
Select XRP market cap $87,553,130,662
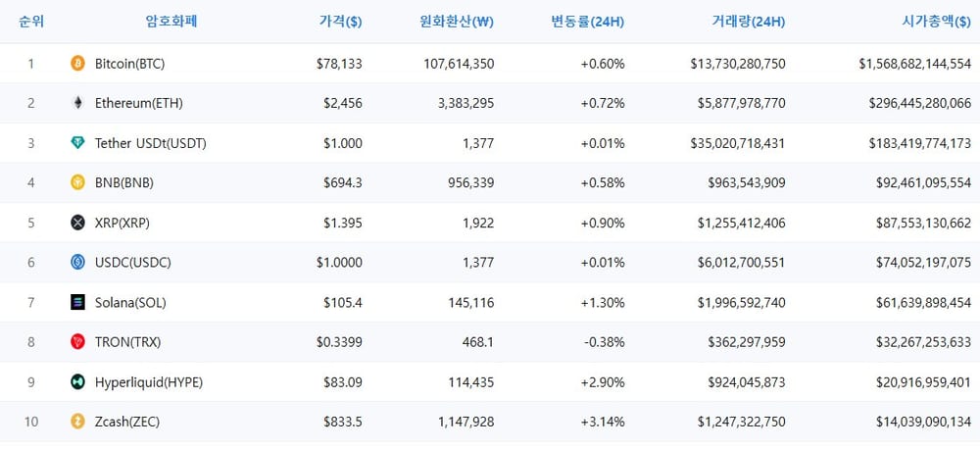923,224
